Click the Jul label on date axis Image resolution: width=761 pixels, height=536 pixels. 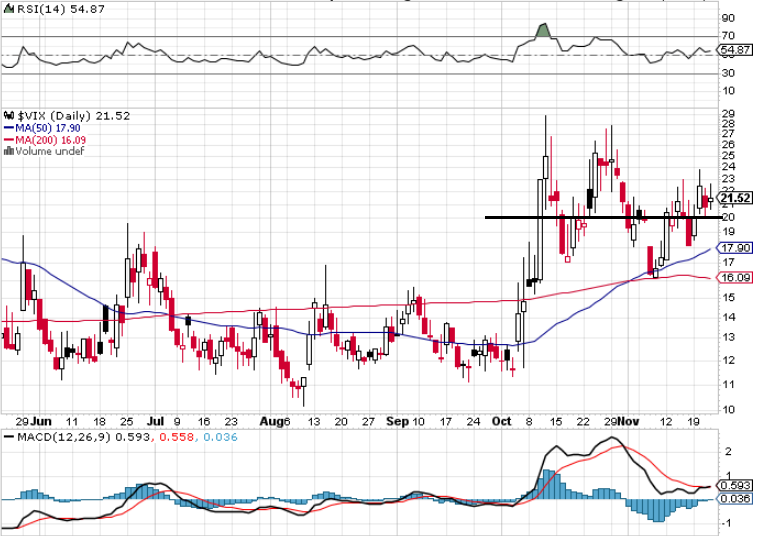[154, 422]
